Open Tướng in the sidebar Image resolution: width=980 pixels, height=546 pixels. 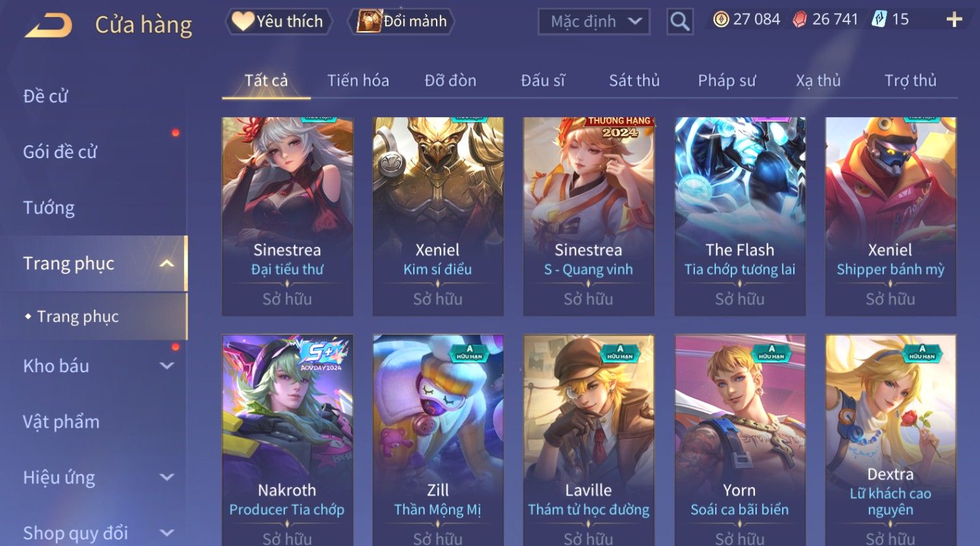(x=49, y=208)
